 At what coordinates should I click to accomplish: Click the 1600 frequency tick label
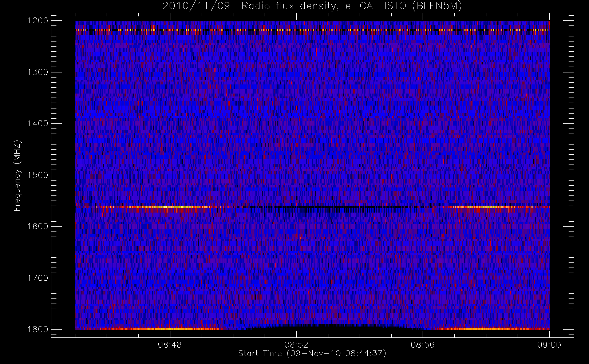tap(38, 226)
